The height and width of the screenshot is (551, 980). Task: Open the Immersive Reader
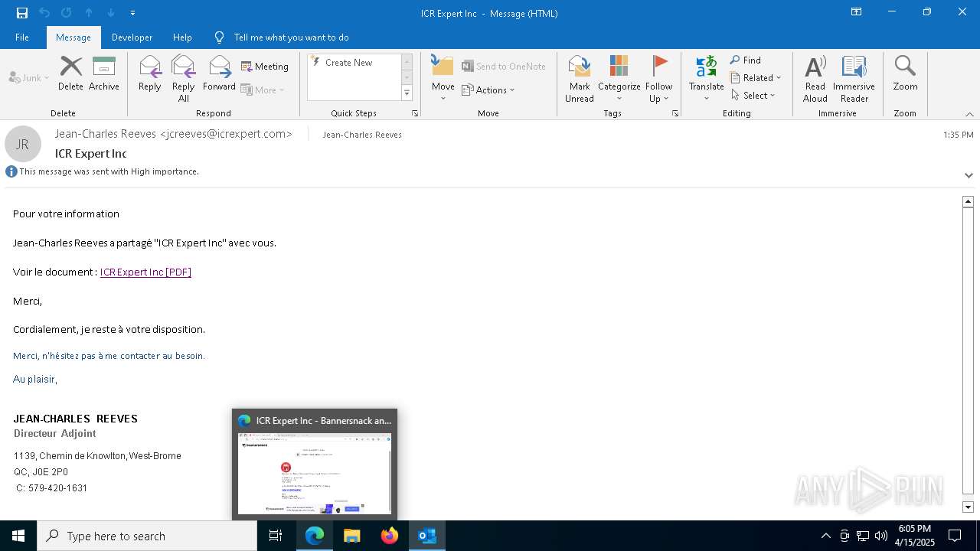(854, 79)
